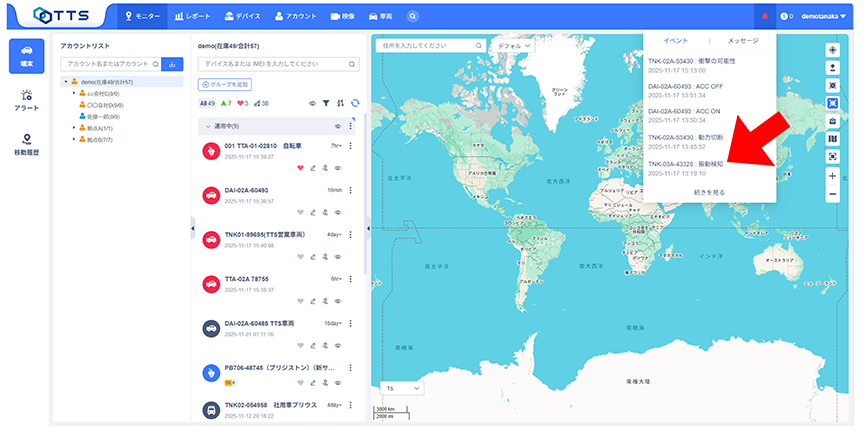Screen dimensions: 864x432
Task: Click the red notification bell icon
Action: click(765, 16)
